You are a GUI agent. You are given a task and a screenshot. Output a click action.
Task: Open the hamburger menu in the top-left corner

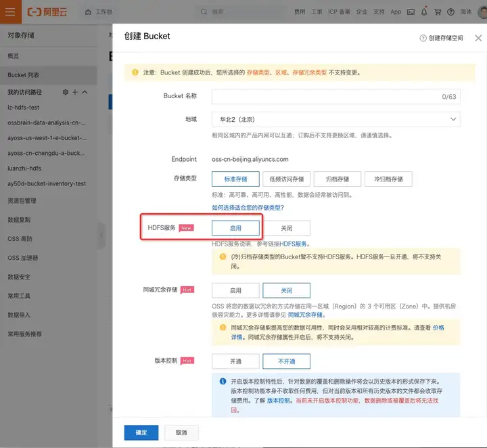tap(10, 12)
